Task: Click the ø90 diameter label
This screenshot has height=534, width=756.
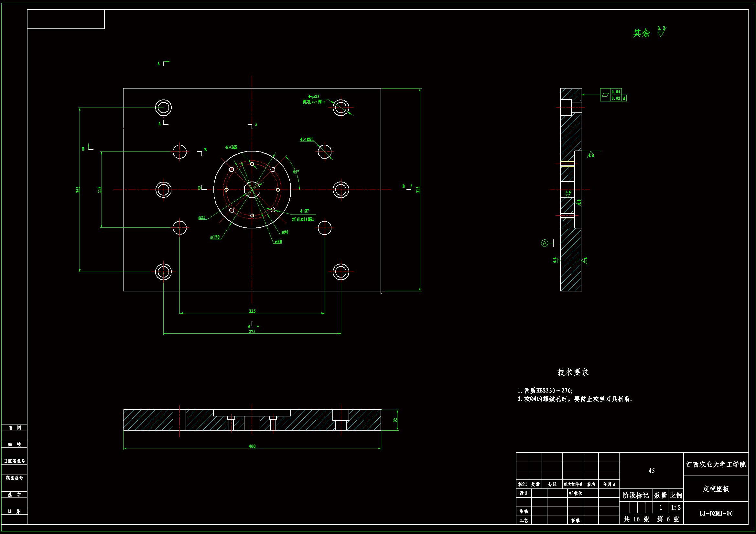Action: coord(285,232)
